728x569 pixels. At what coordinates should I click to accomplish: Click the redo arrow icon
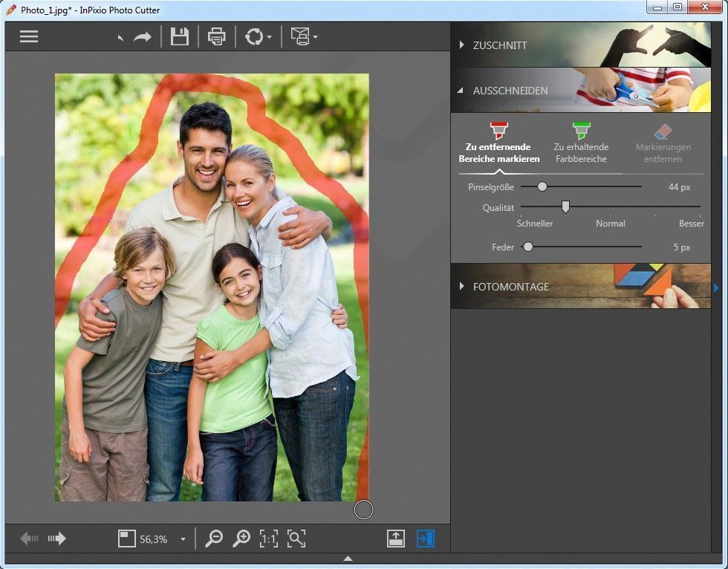143,36
